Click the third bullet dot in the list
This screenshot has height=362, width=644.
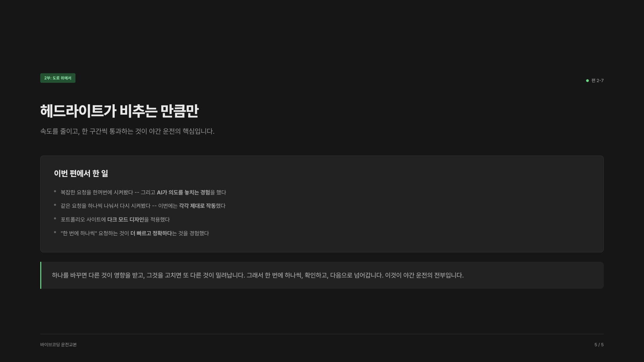tap(55, 219)
